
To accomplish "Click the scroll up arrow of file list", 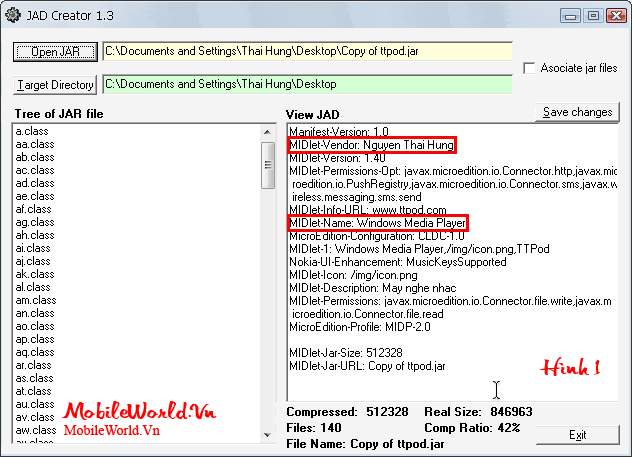I will point(268,131).
